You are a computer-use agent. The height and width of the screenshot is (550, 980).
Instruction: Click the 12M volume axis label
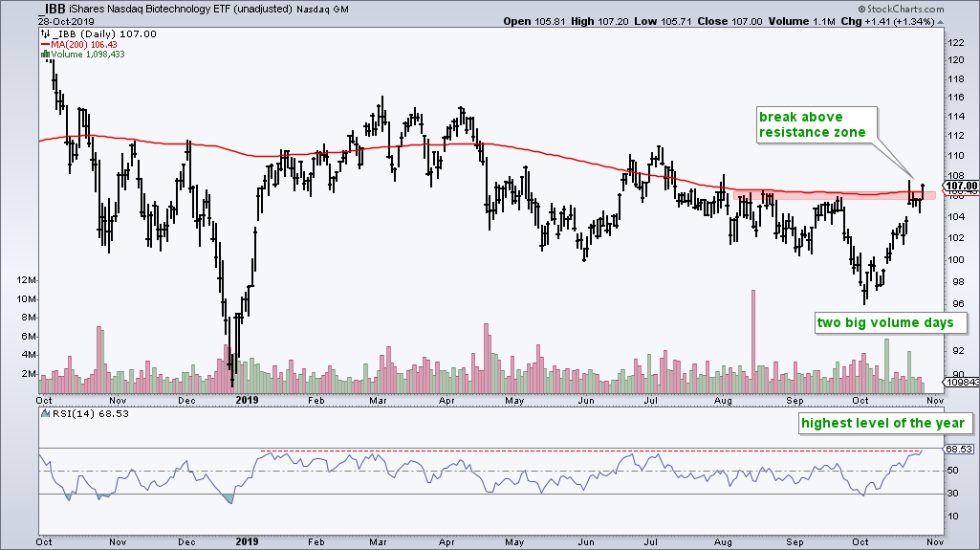[x=26, y=280]
